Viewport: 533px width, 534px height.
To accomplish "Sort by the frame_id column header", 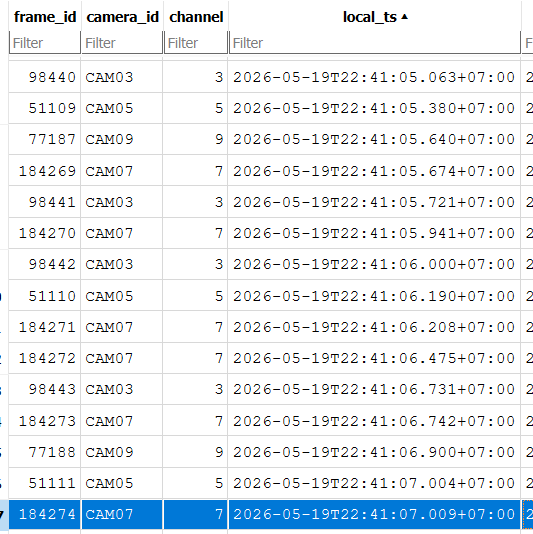I will (x=45, y=17).
